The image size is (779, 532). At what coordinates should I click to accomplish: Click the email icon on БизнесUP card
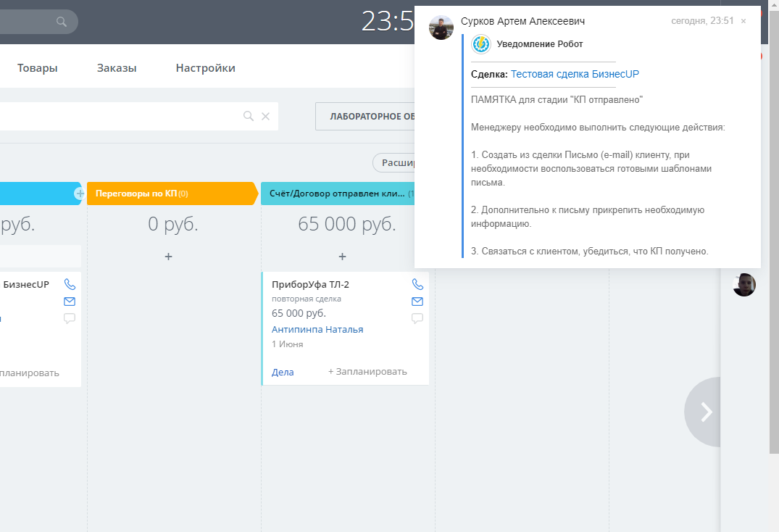pos(70,302)
